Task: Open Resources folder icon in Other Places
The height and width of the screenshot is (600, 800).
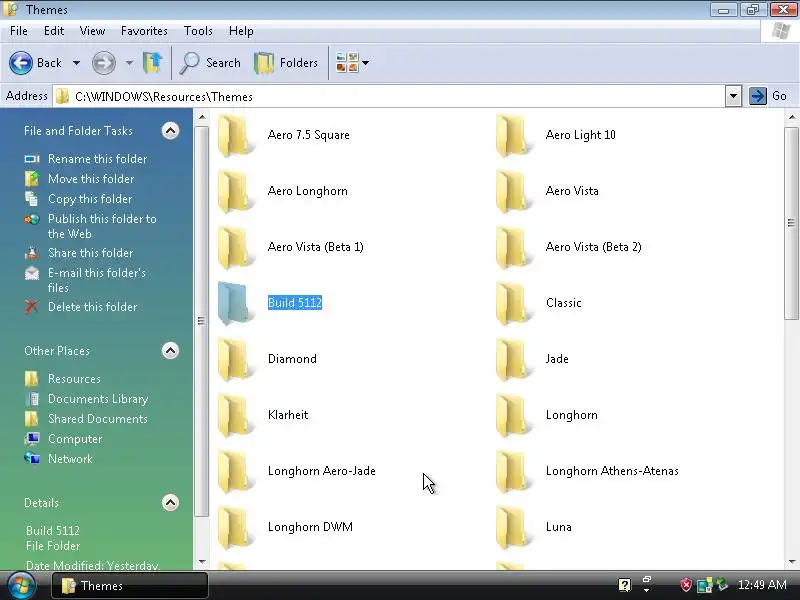Action: [x=32, y=379]
